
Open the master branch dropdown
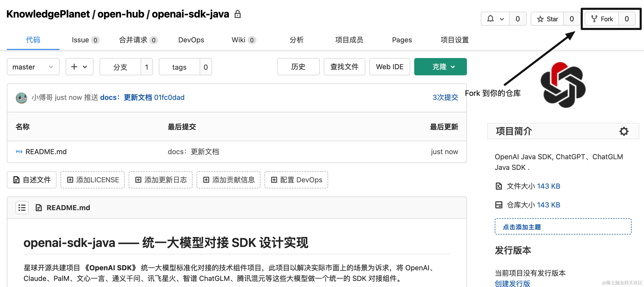[x=33, y=67]
